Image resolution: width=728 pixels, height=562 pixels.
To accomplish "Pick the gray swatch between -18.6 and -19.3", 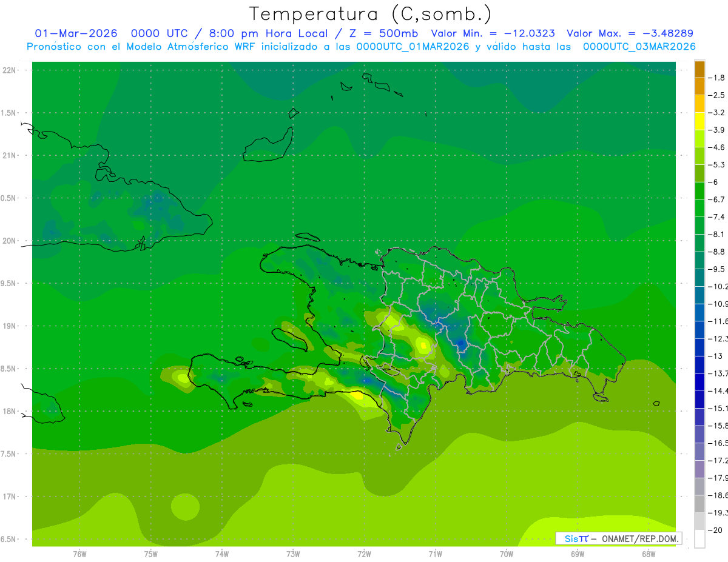I will [x=699, y=504].
